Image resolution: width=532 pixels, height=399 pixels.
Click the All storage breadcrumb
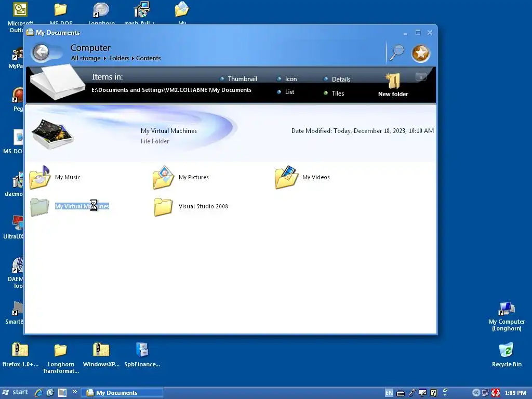pos(86,58)
